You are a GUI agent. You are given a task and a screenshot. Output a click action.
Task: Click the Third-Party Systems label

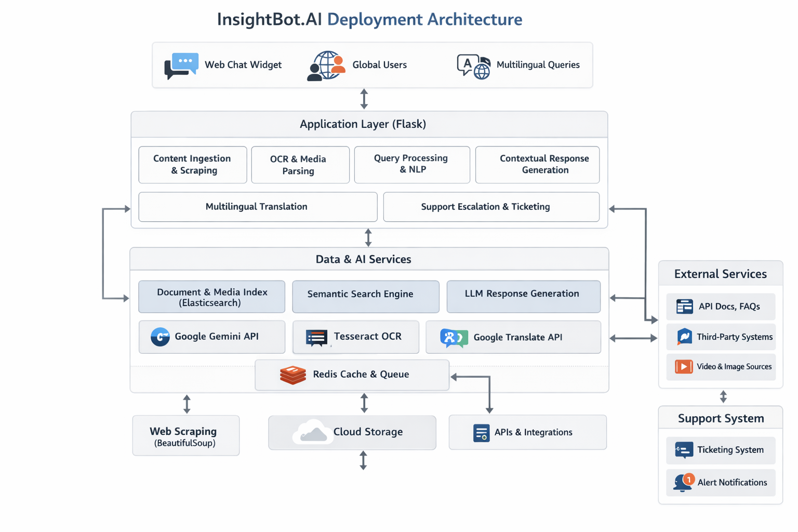click(735, 337)
